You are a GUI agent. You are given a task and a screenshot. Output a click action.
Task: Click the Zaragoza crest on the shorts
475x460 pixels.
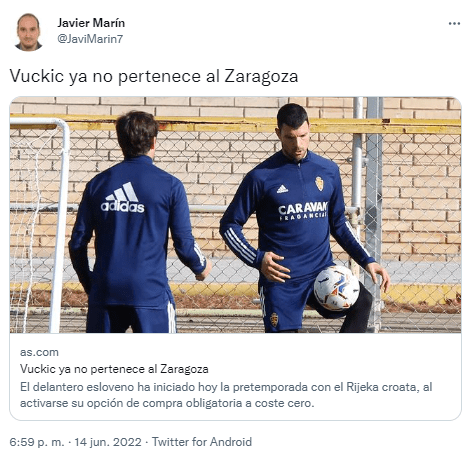[274, 320]
